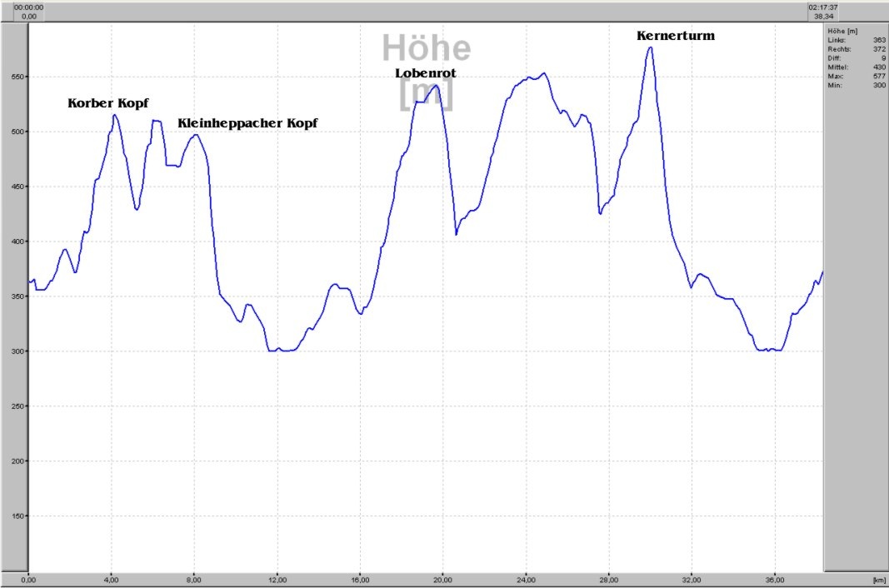Click the 32,00 x-axis label
The width and height of the screenshot is (889, 588).
click(x=692, y=580)
